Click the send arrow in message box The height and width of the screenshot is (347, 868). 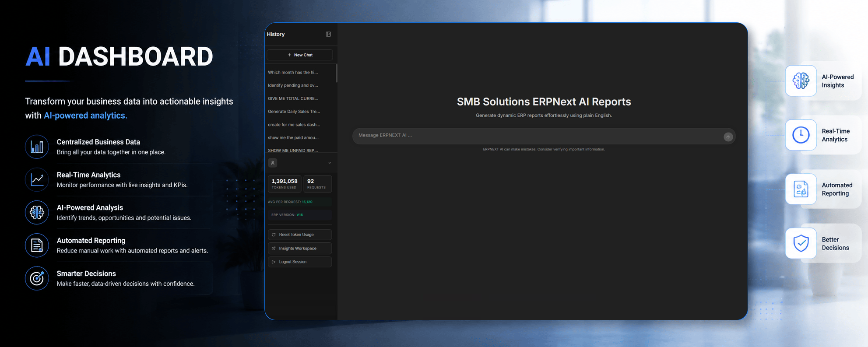click(x=728, y=137)
